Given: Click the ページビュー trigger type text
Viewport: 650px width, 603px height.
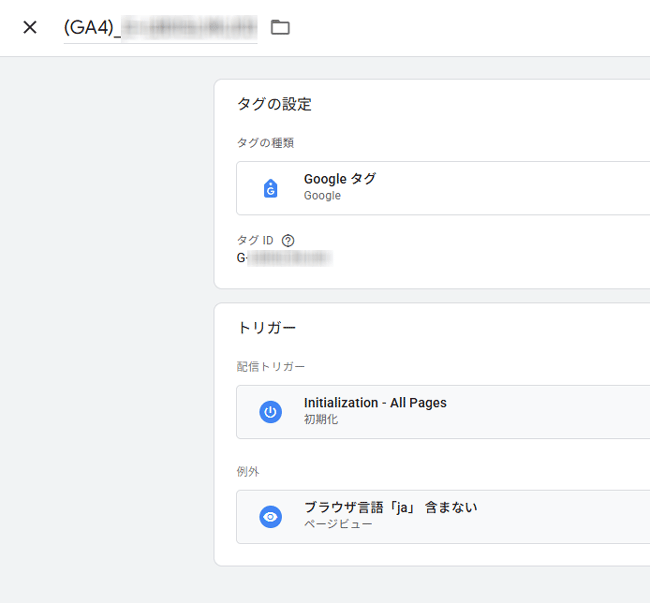Looking at the screenshot, I should pos(338,524).
